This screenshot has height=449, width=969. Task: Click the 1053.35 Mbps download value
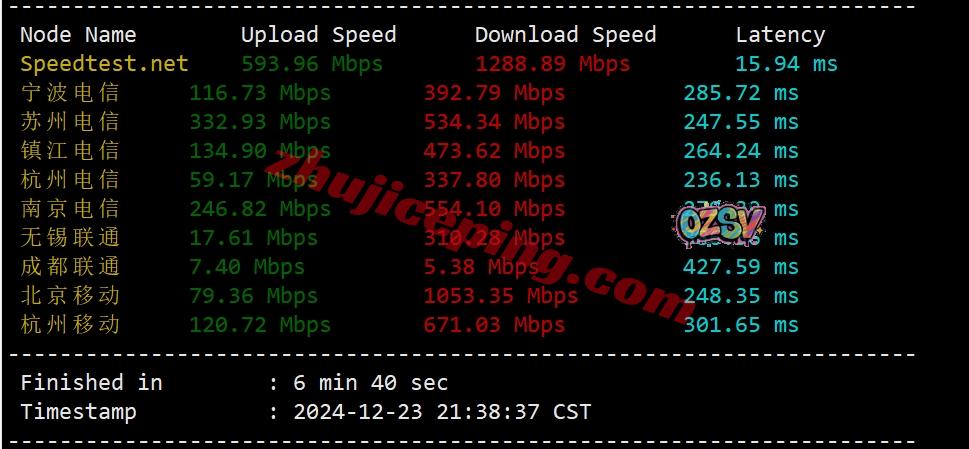501,296
